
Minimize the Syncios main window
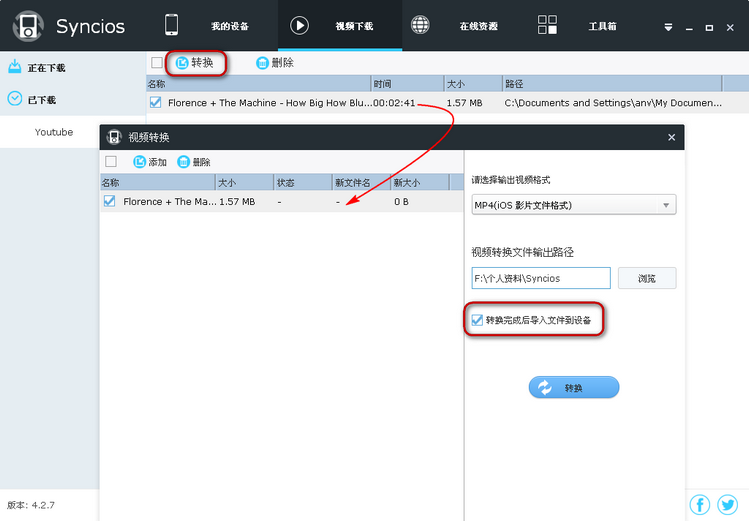[x=689, y=28]
